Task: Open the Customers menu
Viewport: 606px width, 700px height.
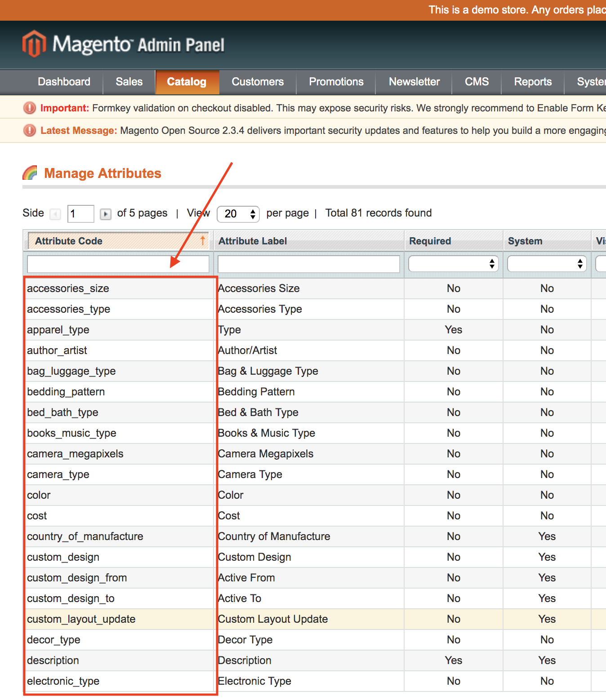Action: [x=258, y=82]
